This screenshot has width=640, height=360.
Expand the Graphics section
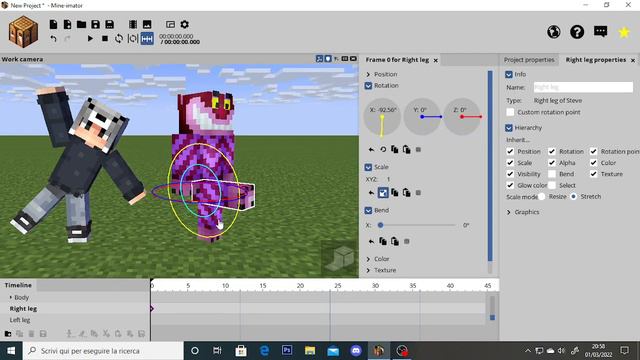[509, 212]
